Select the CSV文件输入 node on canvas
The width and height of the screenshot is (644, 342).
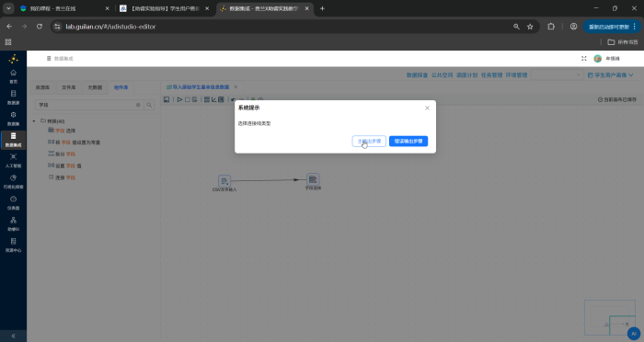[x=224, y=181]
